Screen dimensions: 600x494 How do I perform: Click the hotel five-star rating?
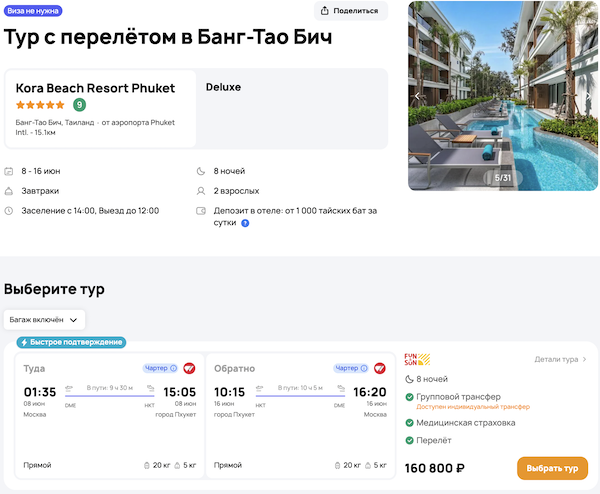(x=41, y=105)
